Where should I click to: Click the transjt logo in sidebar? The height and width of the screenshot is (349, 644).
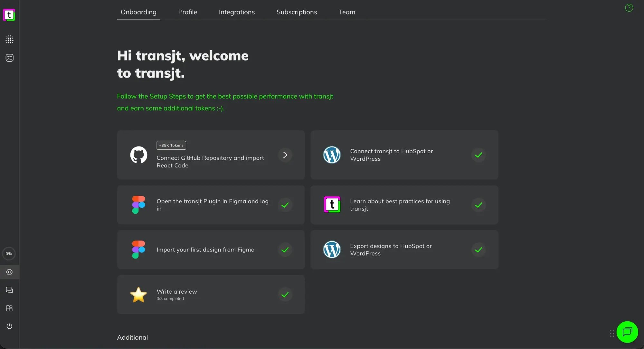(9, 15)
